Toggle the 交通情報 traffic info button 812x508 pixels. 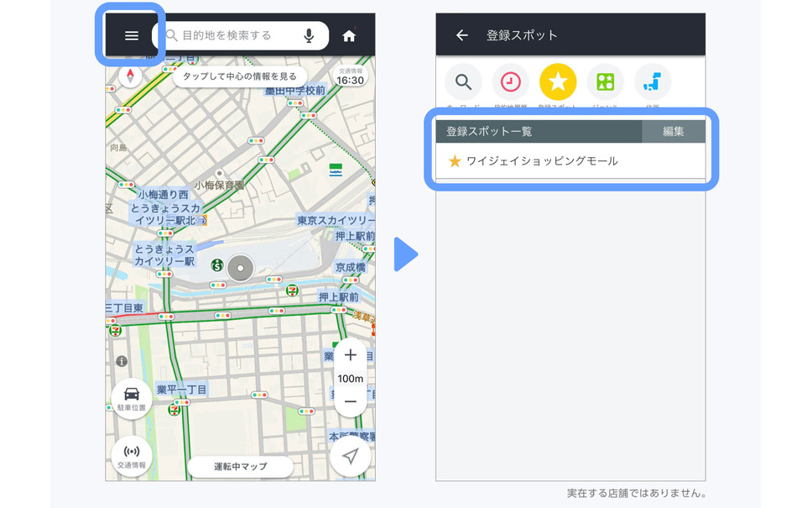click(132, 456)
